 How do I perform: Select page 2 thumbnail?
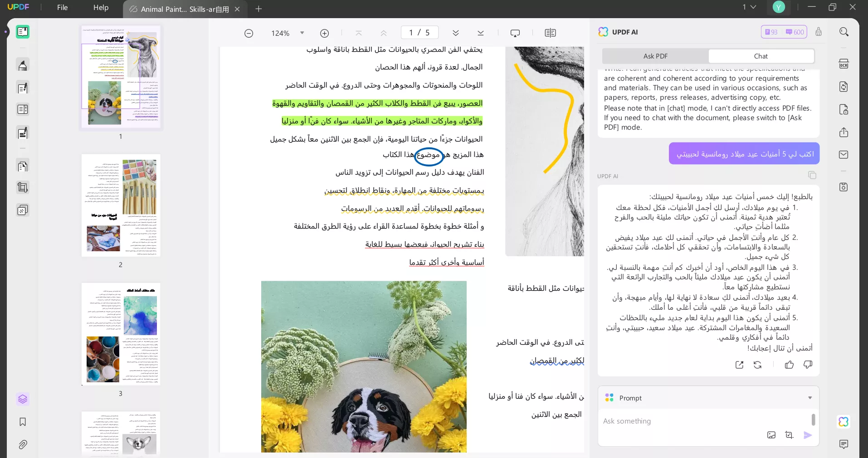tap(120, 205)
